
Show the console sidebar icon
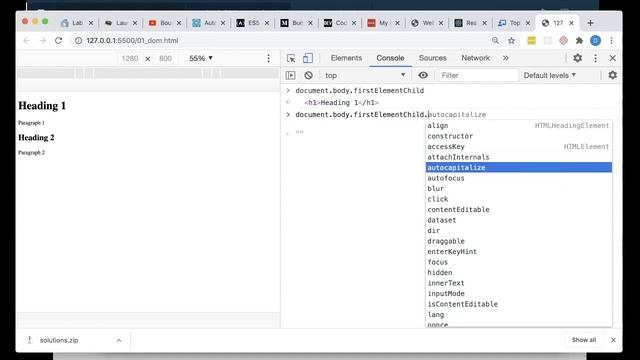pyautogui.click(x=291, y=76)
